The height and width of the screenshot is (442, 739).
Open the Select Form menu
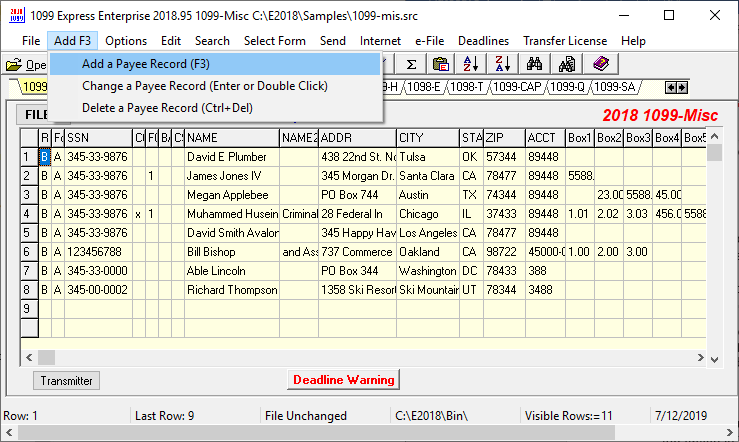point(275,41)
